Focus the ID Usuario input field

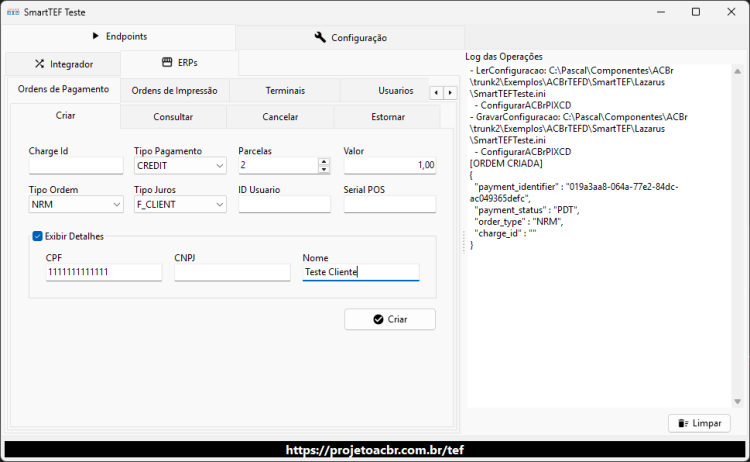(x=285, y=204)
